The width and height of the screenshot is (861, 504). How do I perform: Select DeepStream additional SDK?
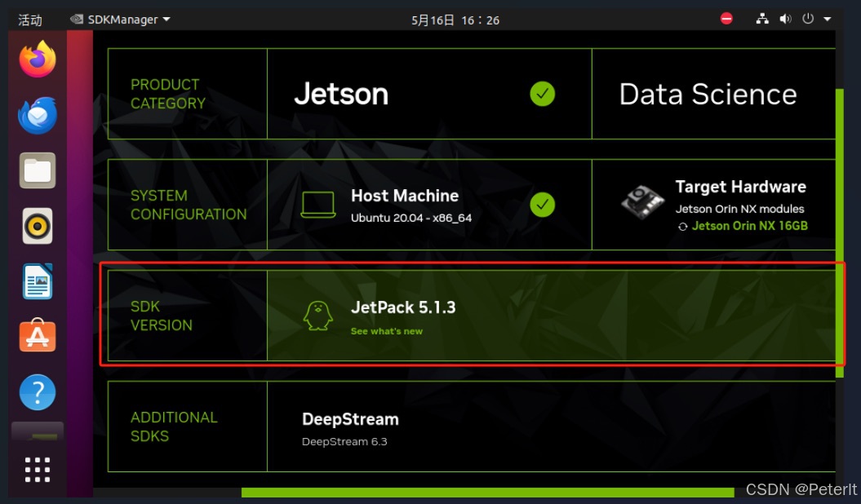click(x=552, y=427)
